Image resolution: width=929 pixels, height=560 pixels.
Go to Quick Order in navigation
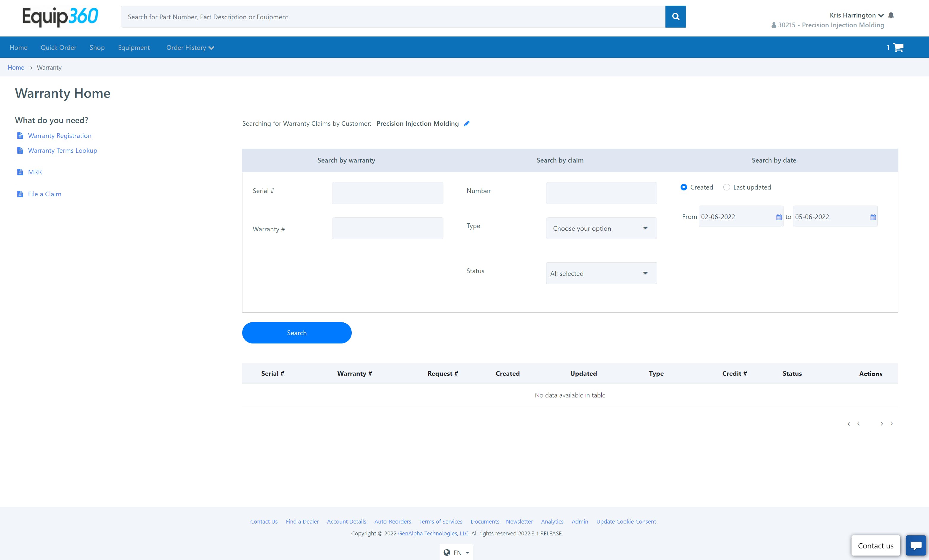tap(58, 47)
